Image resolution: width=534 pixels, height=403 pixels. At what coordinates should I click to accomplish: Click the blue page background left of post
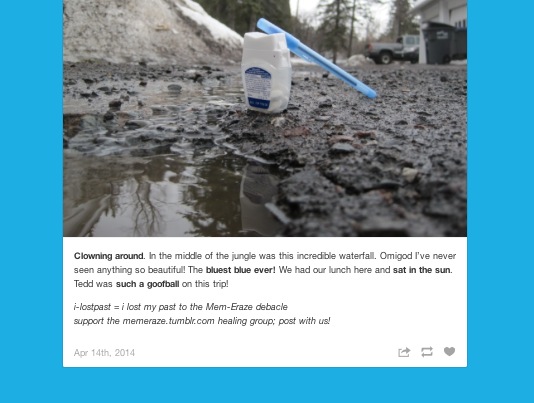[x=31, y=184]
